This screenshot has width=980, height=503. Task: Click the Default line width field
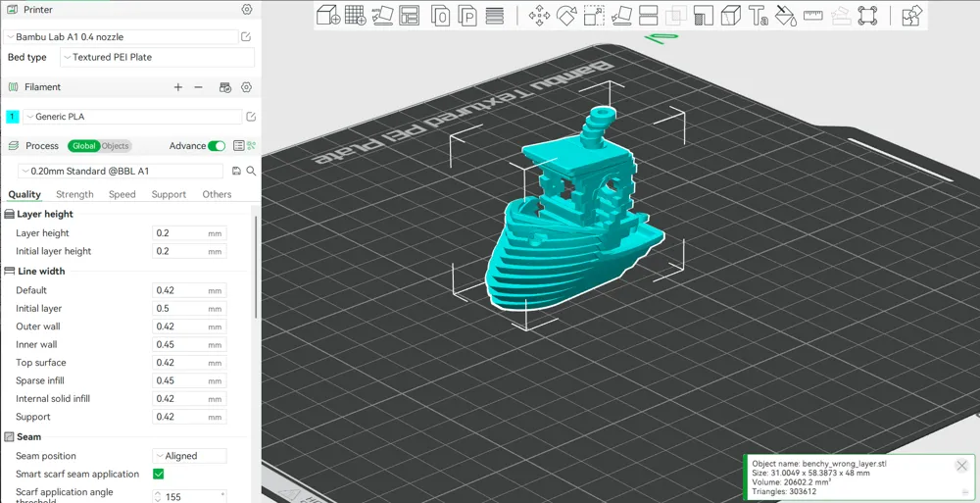(x=189, y=290)
